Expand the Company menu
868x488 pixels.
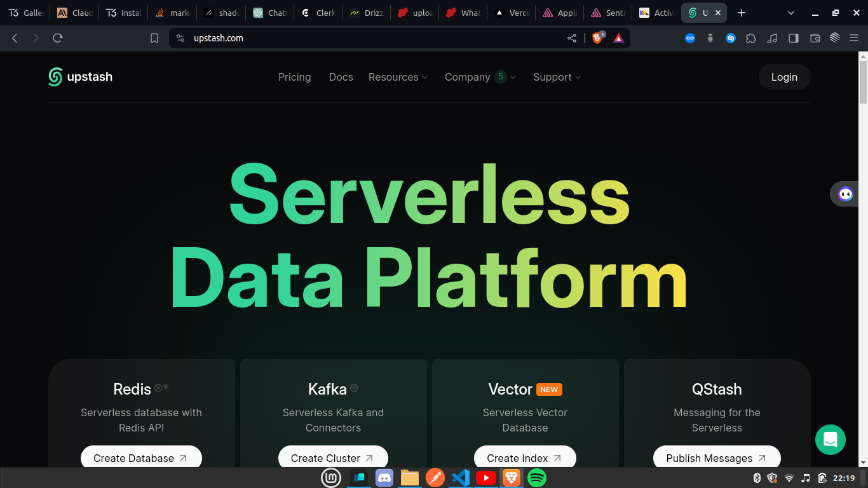click(480, 77)
